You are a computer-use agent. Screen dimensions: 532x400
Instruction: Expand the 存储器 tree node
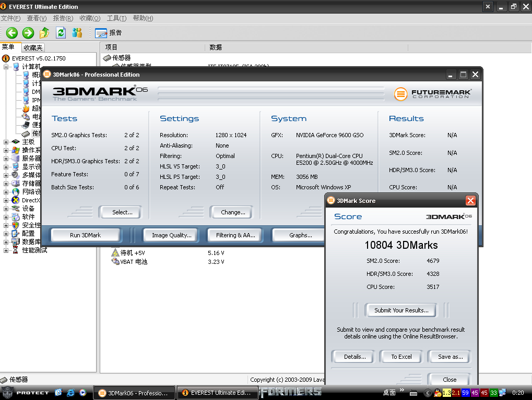click(x=6, y=184)
